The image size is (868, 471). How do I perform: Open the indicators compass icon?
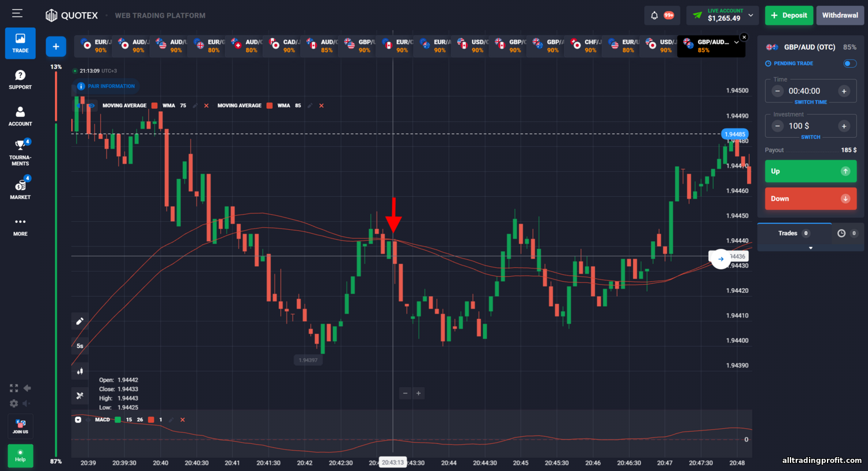point(80,396)
